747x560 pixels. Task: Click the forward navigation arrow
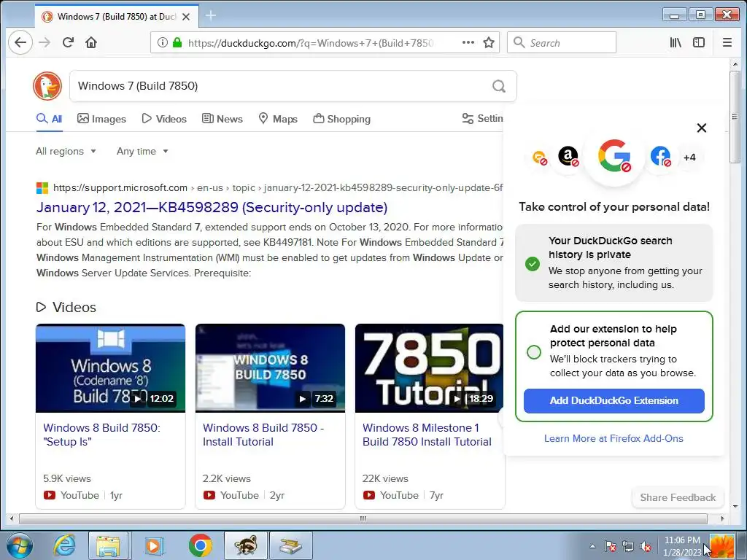pos(44,42)
